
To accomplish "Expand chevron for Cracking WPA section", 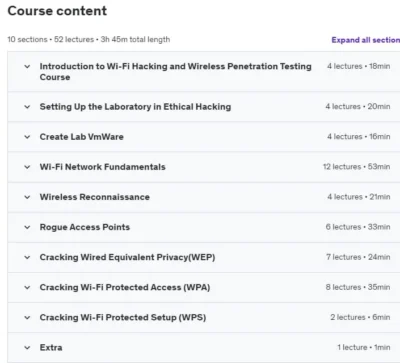I will point(27,288).
